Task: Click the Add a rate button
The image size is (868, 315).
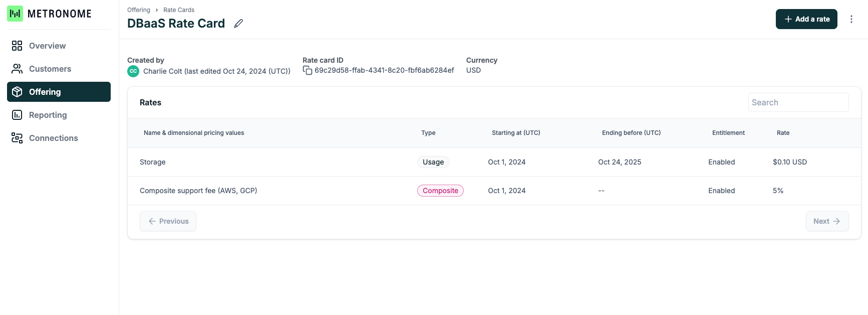Action: (x=806, y=19)
